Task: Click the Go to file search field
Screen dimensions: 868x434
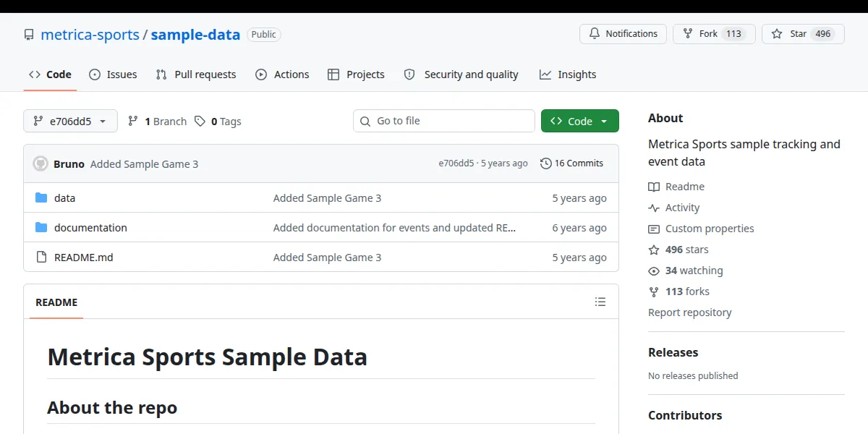Action: click(444, 121)
